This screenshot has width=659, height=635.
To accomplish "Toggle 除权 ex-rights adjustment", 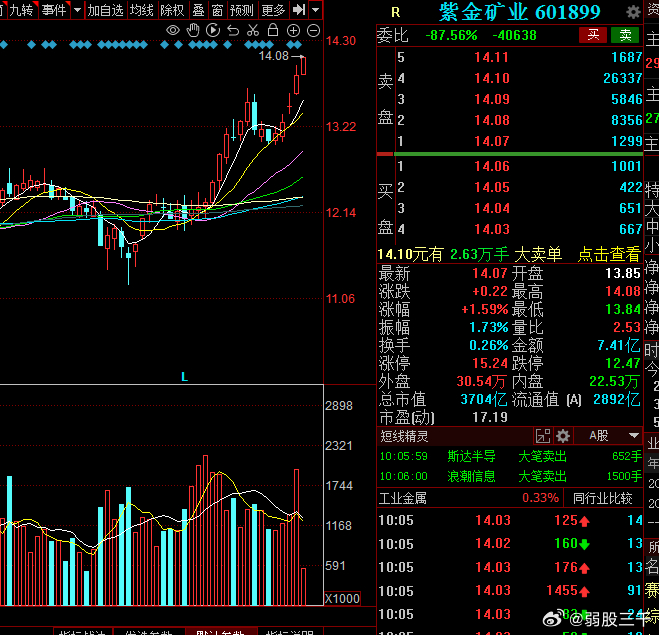I will (x=172, y=10).
